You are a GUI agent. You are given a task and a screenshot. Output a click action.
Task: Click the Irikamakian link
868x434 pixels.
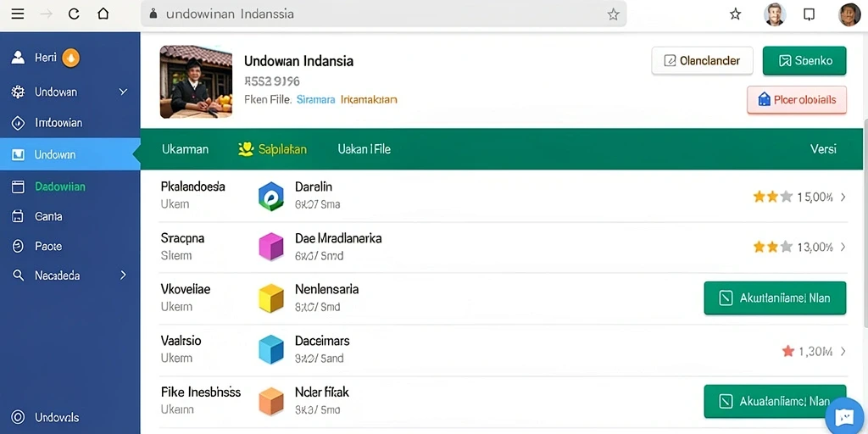369,100
